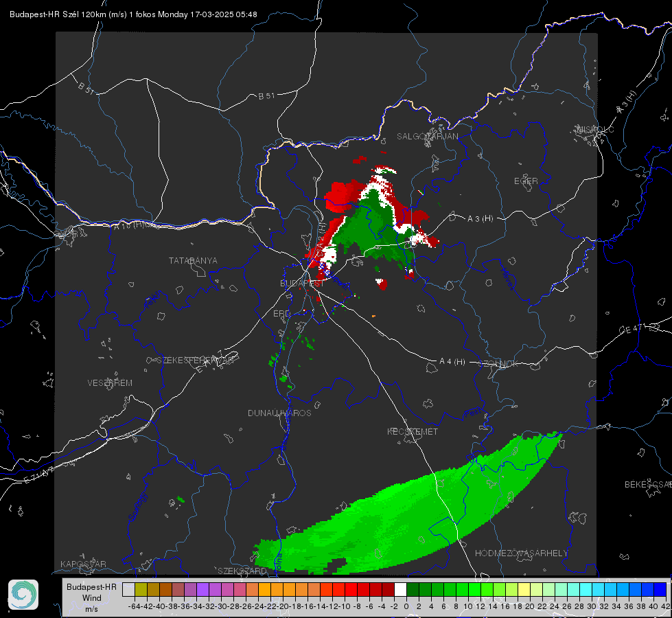Click the ERD town label
This screenshot has width=672, height=618.
click(281, 314)
